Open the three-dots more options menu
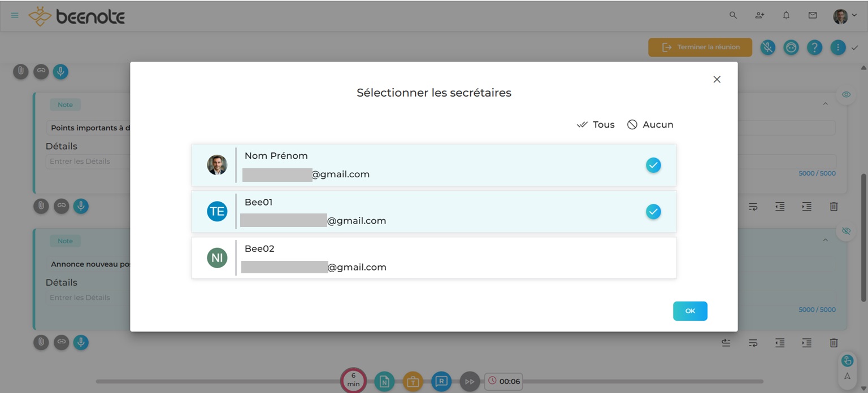Image resolution: width=868 pixels, height=393 pixels. tap(838, 47)
